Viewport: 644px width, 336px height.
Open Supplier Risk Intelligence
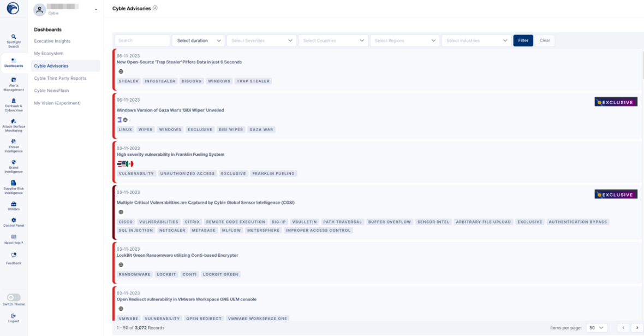click(14, 187)
